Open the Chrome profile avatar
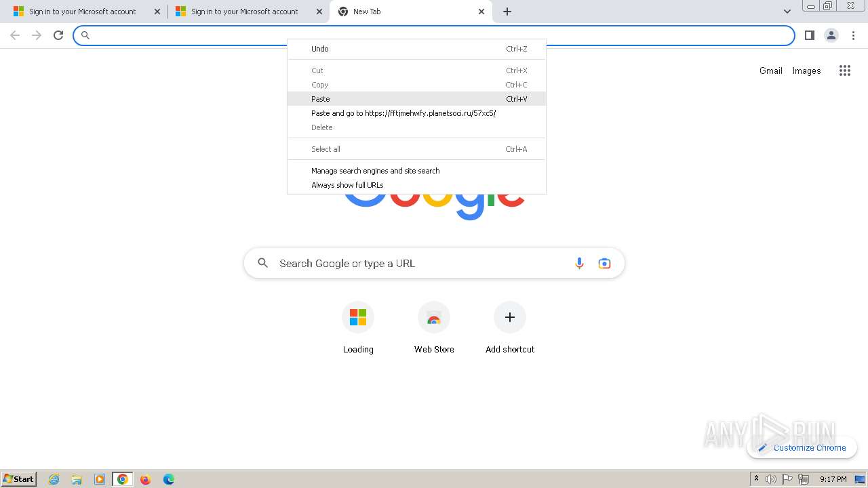Image resolution: width=868 pixels, height=488 pixels. tap(831, 35)
